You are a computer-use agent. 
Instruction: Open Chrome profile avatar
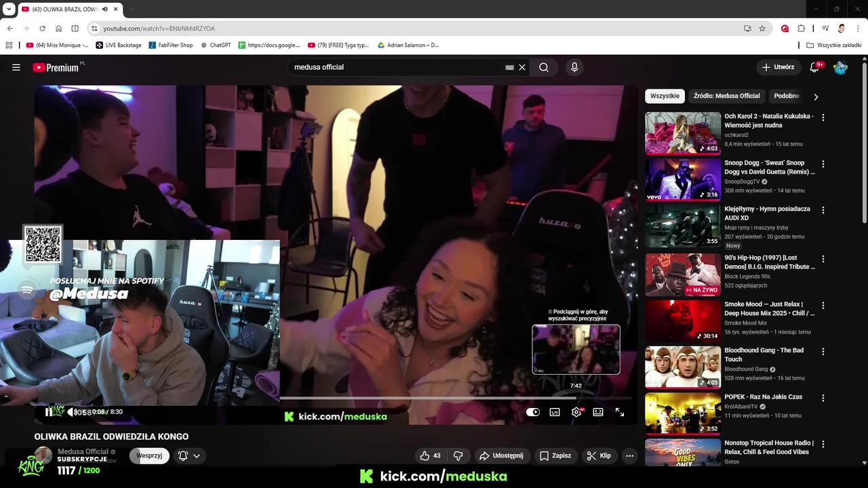[842, 28]
